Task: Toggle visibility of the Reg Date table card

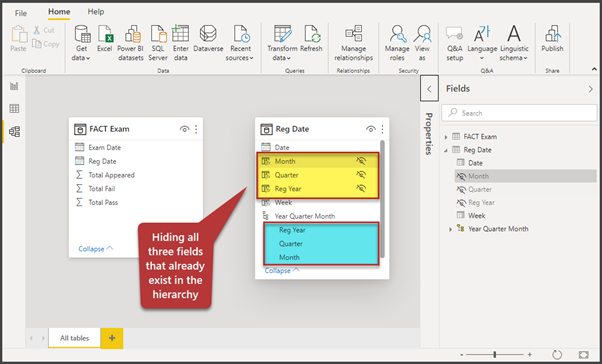Action: coord(370,129)
